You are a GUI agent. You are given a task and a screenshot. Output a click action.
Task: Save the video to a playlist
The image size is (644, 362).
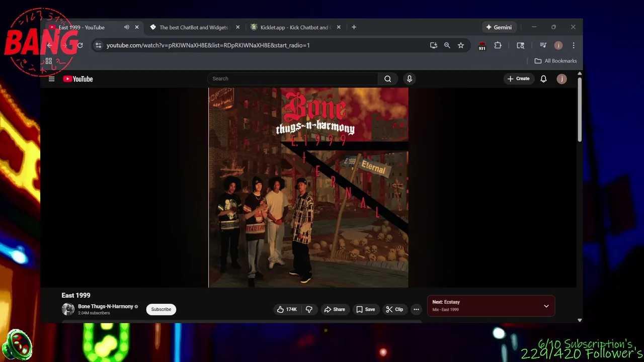[x=366, y=309]
